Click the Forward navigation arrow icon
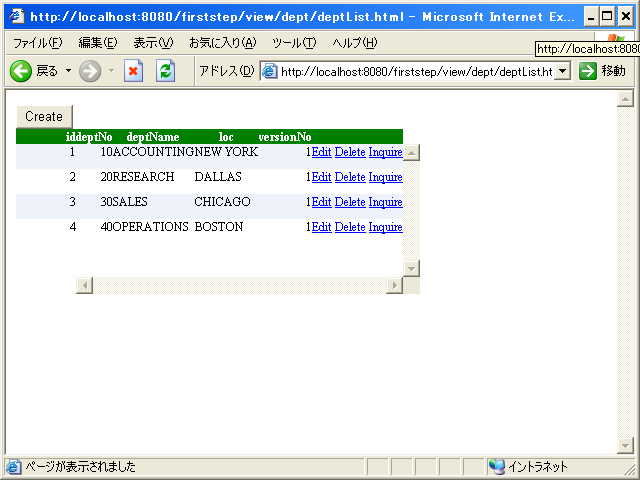The height and width of the screenshot is (480, 640). click(90, 71)
